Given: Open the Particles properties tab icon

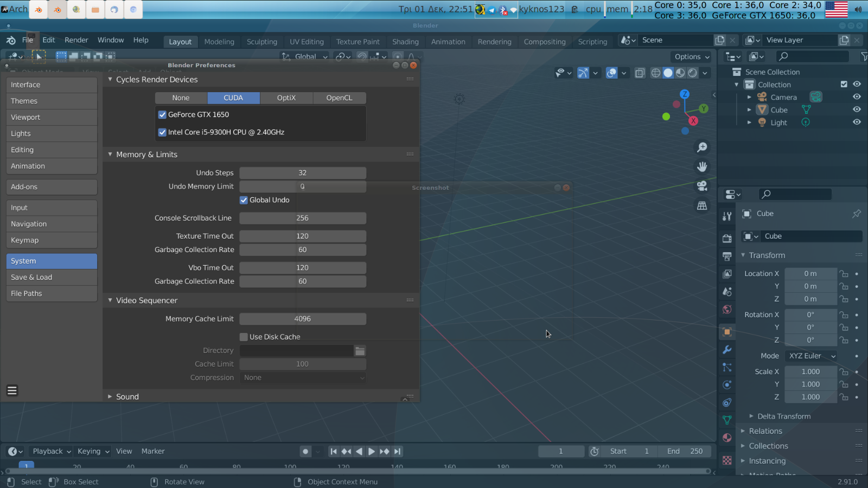Looking at the screenshot, I should (727, 367).
